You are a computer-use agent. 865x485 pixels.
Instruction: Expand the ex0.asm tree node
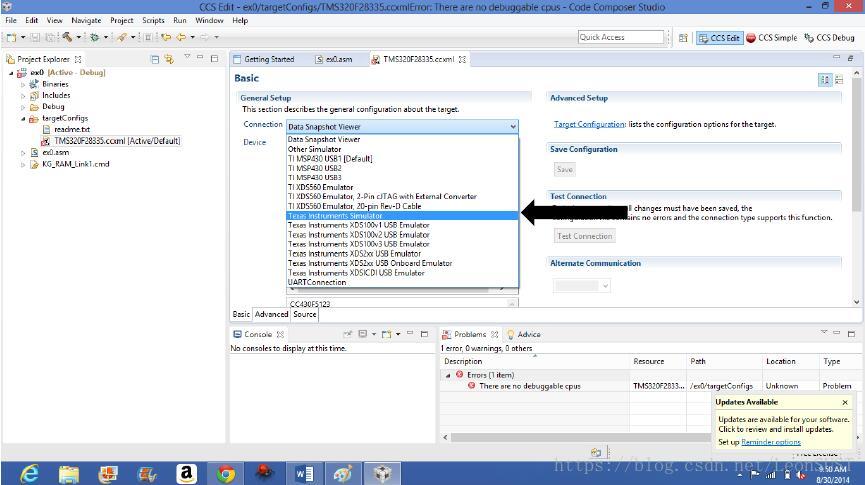click(23, 153)
